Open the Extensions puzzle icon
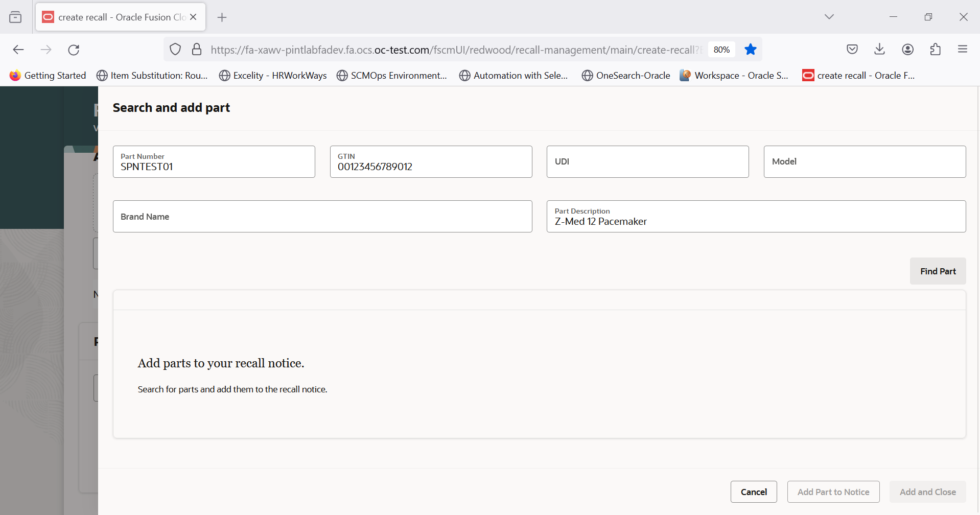This screenshot has height=515, width=980. (x=935, y=49)
